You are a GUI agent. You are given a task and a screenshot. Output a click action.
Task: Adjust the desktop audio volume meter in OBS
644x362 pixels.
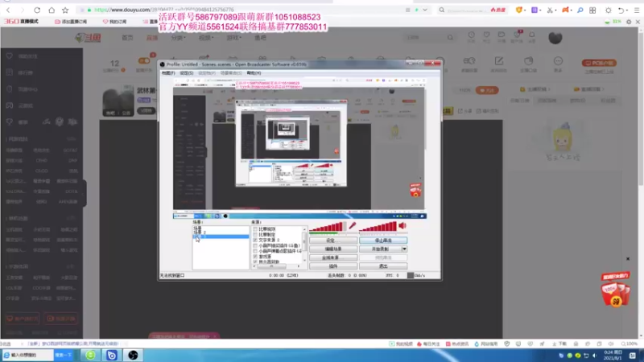378,227
